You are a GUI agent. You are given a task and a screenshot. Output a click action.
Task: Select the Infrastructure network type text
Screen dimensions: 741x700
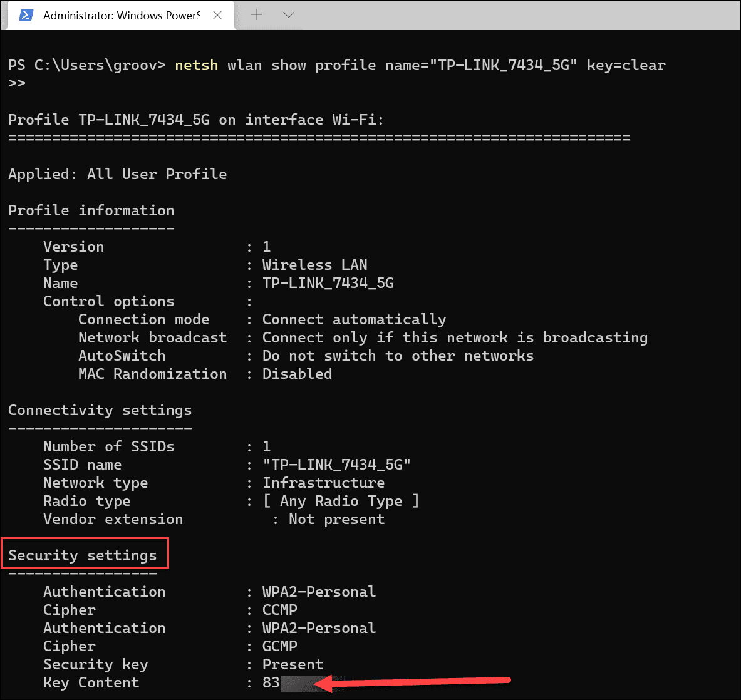323,483
